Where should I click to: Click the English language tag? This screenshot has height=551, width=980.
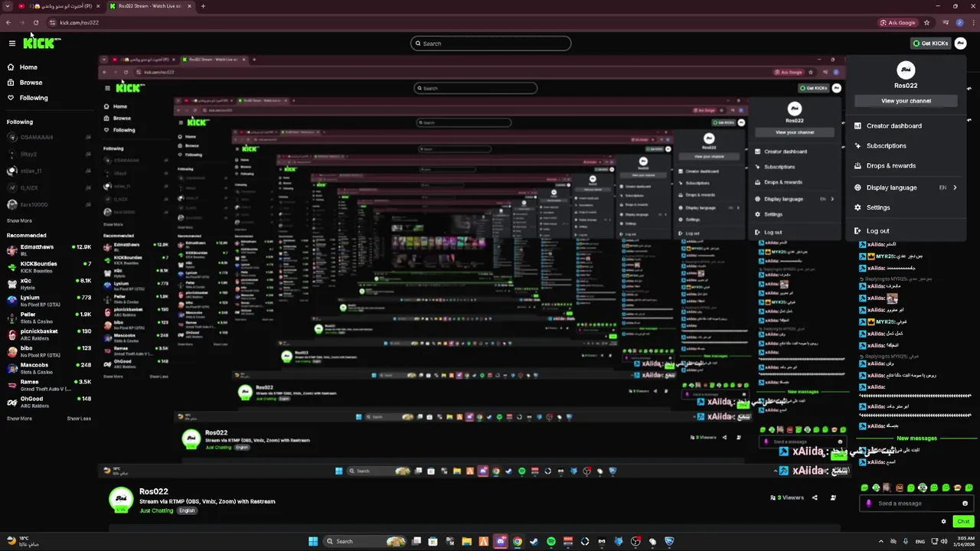tap(187, 510)
